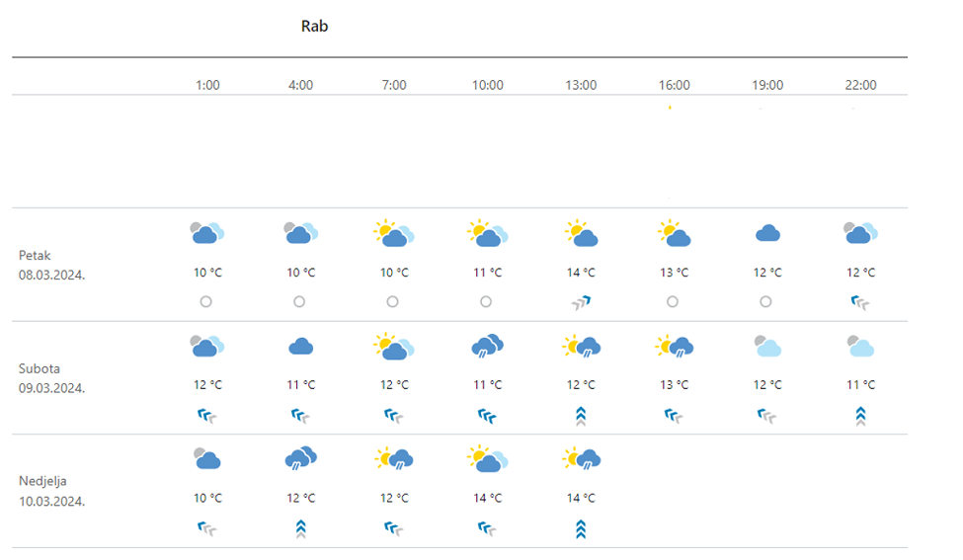Click the sun with rain icon at Subota 16:00
The image size is (963, 560).
[674, 347]
